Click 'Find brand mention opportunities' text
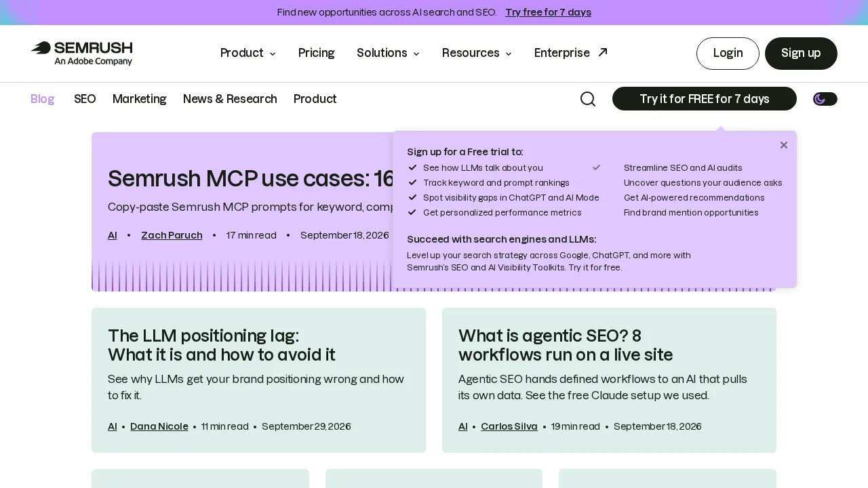This screenshot has width=868, height=488. (x=691, y=212)
